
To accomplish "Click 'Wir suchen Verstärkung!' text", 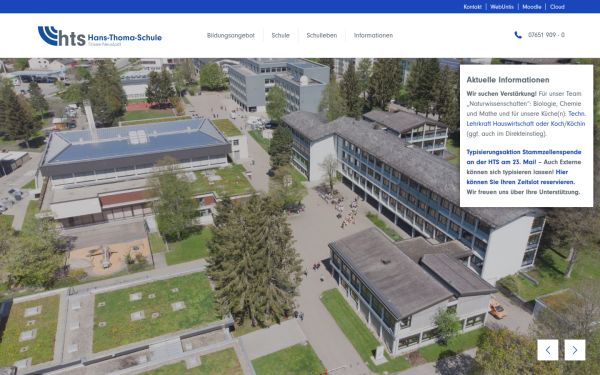I will pyautogui.click(x=501, y=93).
